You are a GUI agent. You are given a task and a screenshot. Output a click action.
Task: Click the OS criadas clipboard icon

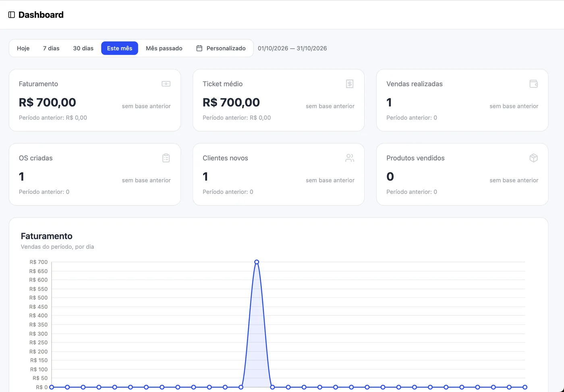point(166,158)
